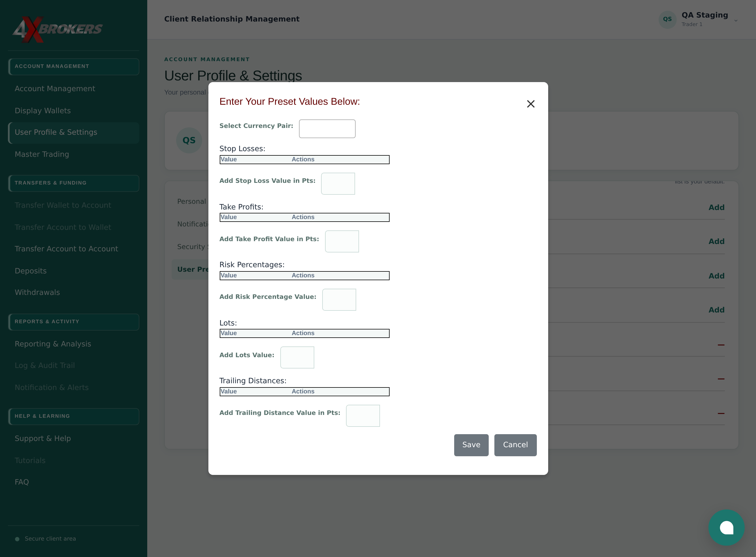Click the first red minus remove icon
Image resolution: width=756 pixels, height=557 pixels.
[721, 345]
